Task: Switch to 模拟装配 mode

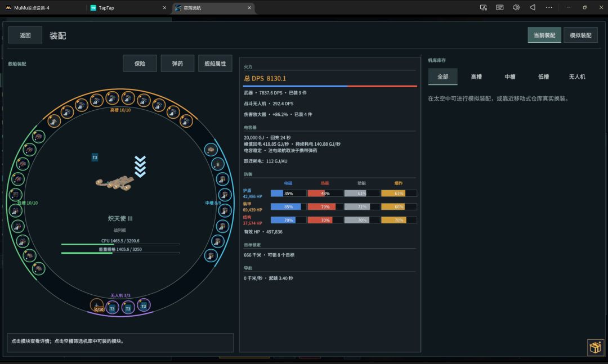Action: click(580, 35)
